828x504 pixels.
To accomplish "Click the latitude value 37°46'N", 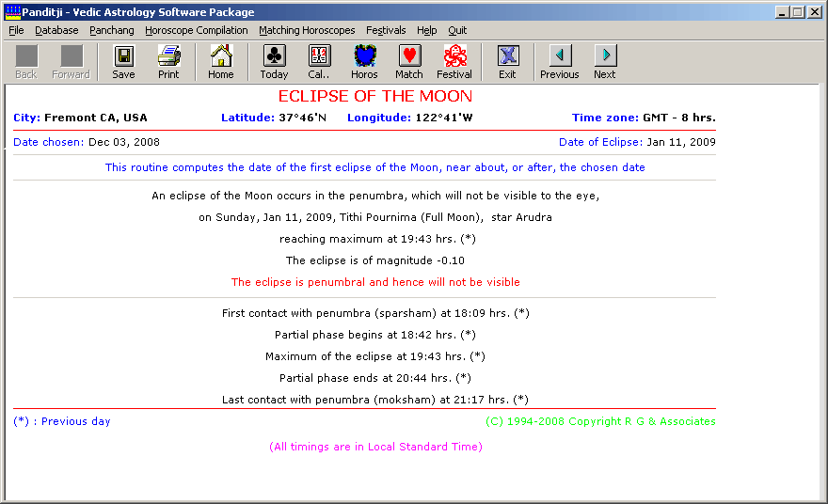I will tap(303, 118).
